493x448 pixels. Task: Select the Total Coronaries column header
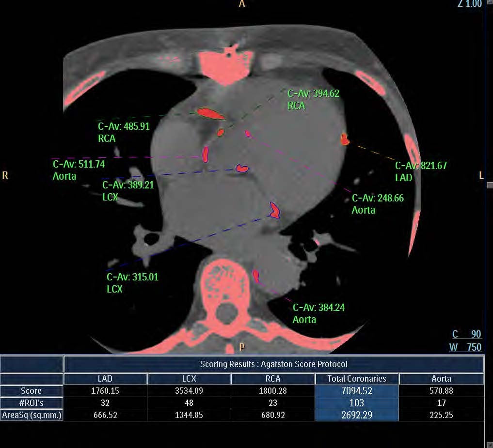356,379
